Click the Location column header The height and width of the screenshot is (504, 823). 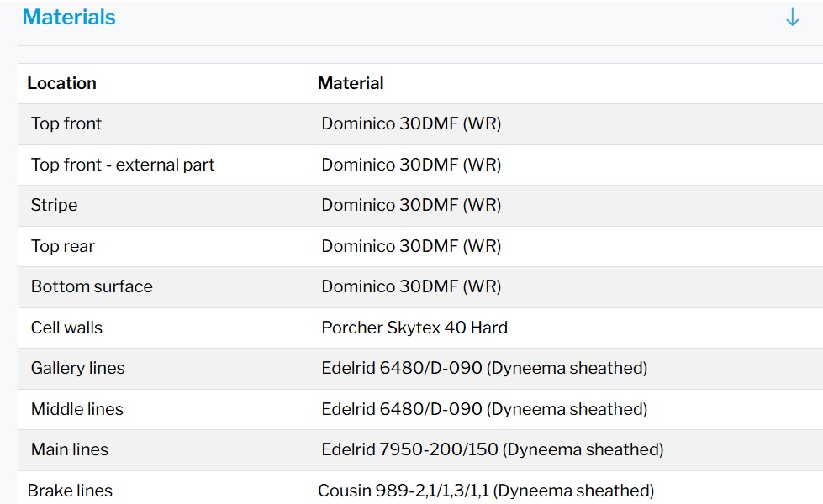click(61, 83)
